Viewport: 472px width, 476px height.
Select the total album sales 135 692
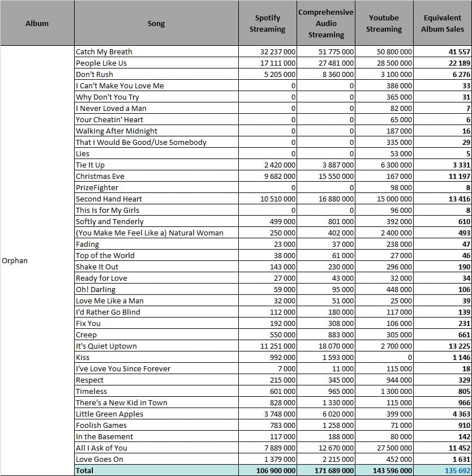(x=443, y=470)
